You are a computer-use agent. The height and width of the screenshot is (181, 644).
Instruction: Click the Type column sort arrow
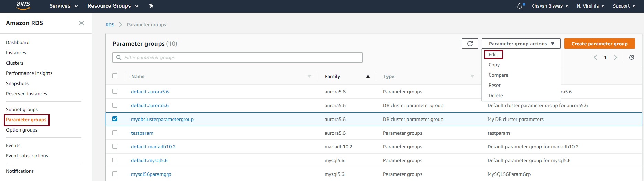click(x=472, y=76)
